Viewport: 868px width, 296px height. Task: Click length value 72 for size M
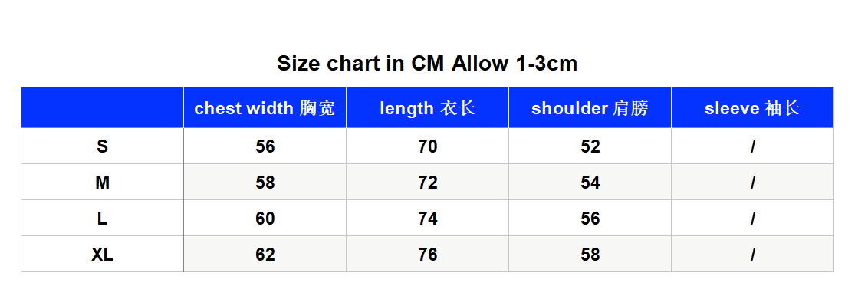(427, 182)
